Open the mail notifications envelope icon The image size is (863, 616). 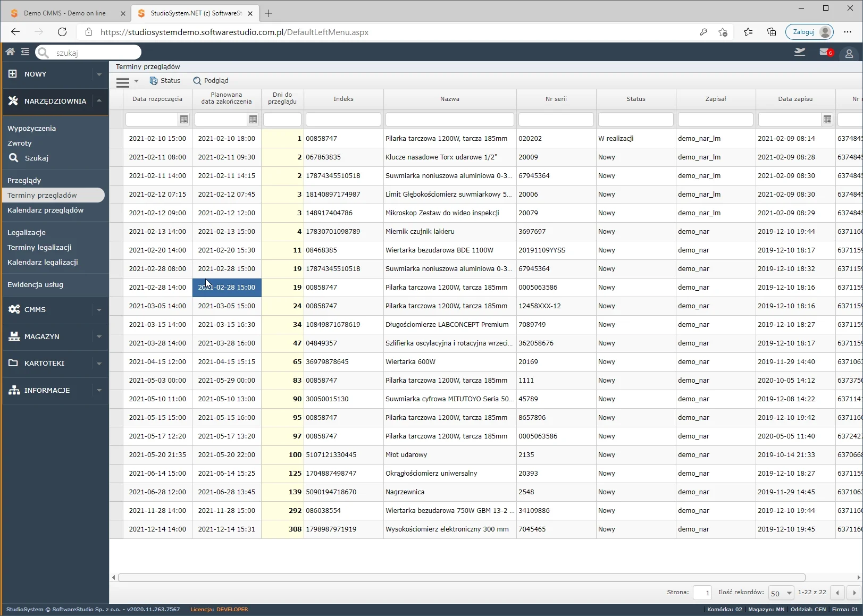click(x=824, y=52)
